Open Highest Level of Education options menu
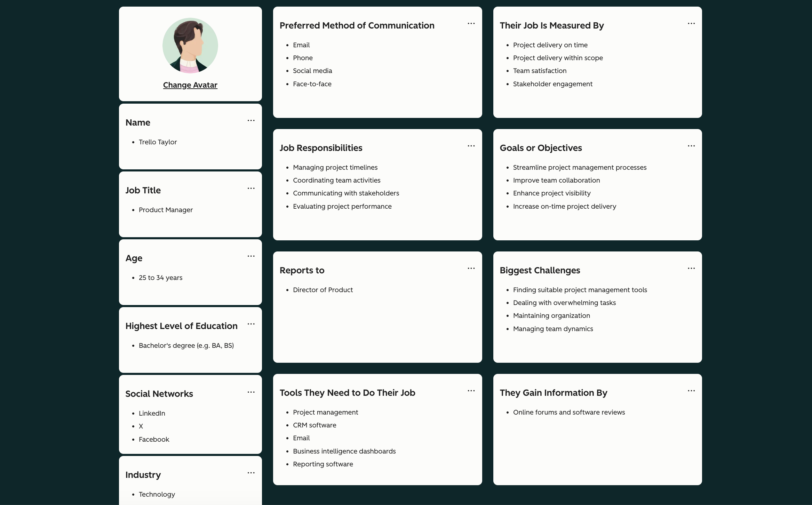The width and height of the screenshot is (812, 505). coord(251,324)
